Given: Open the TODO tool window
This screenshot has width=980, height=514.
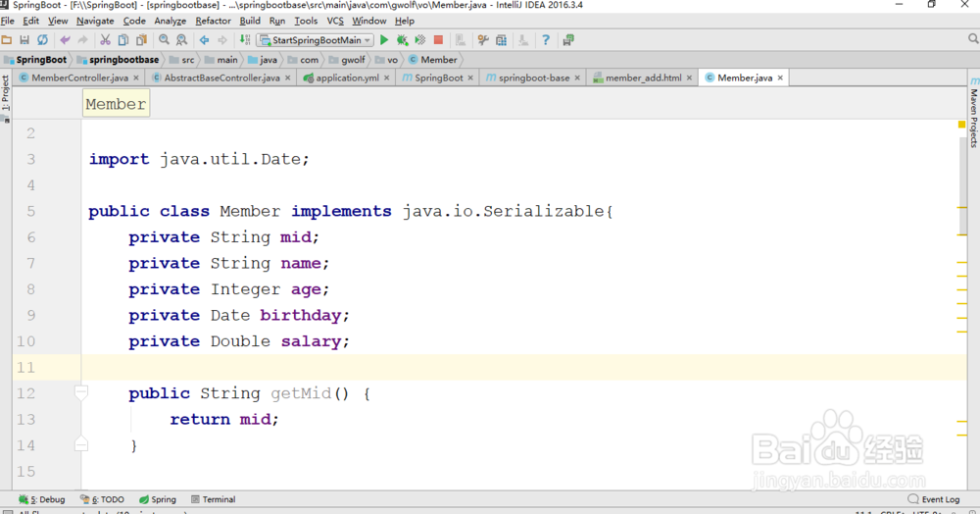Looking at the screenshot, I should (x=102, y=499).
